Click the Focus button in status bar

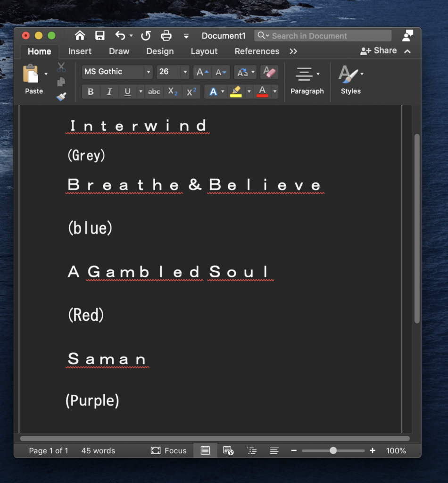point(169,451)
